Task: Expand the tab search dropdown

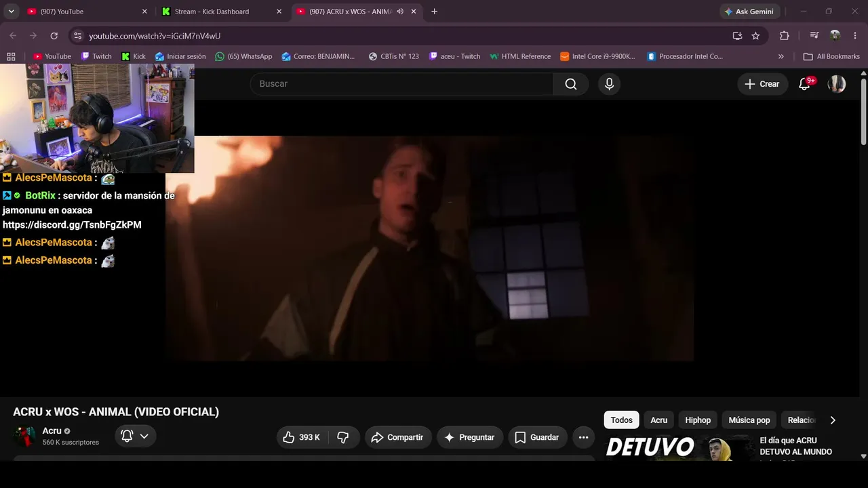Action: point(11,12)
